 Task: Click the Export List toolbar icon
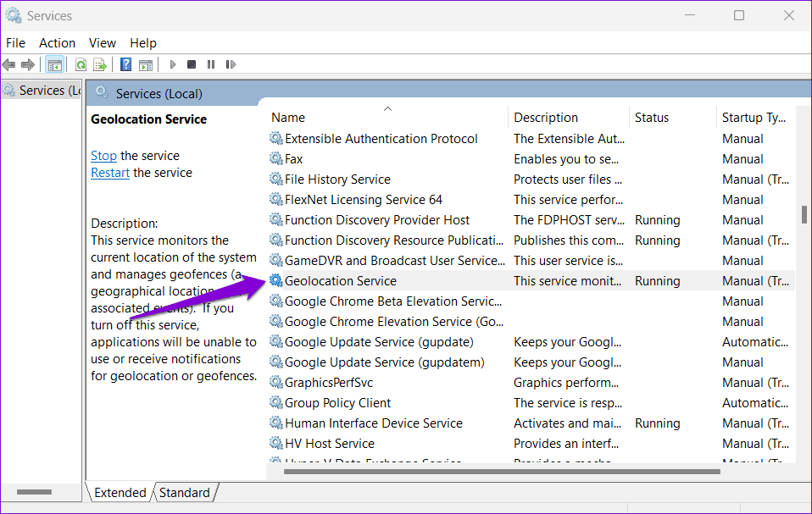click(100, 64)
